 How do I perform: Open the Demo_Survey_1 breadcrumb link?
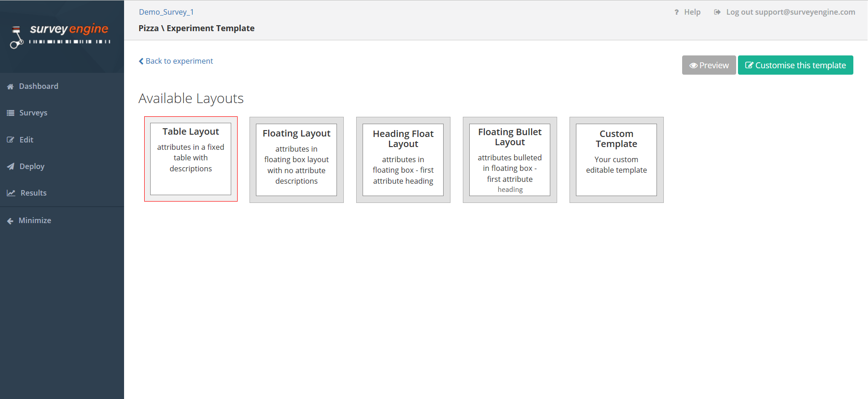coord(166,12)
